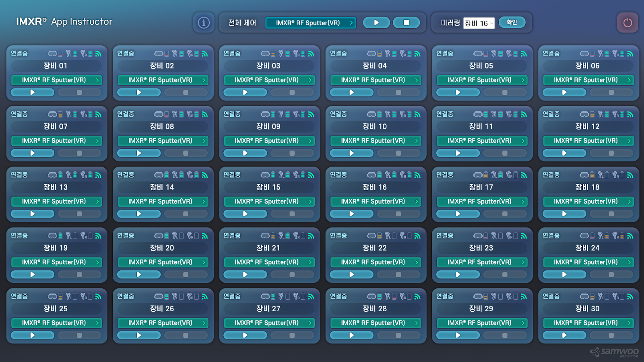The height and width of the screenshot is (362, 644).
Task: Stop content on 장비 10
Action: pos(398,153)
